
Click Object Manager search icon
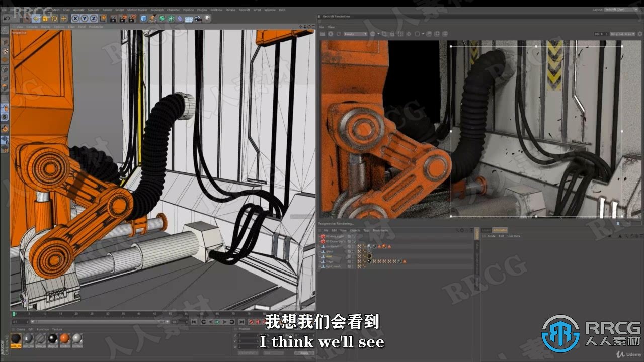tap(457, 230)
